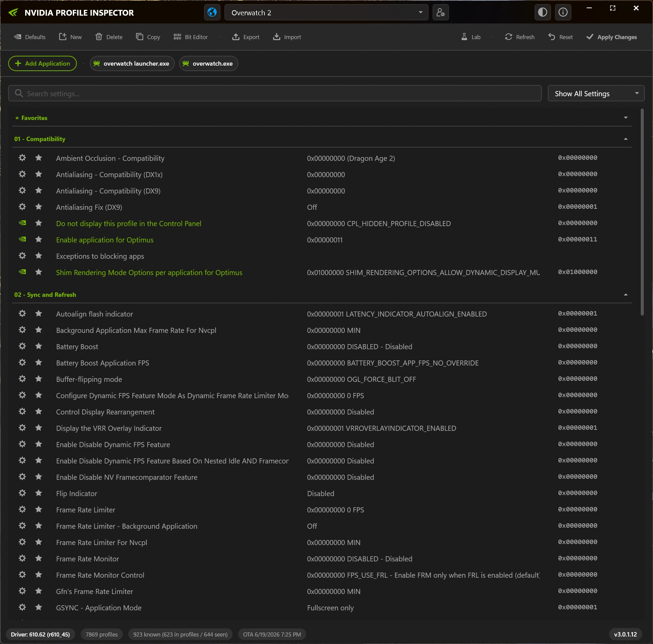Click hex value 0x01000000 of Shim Rendering row
This screenshot has height=644, width=653.
coord(577,272)
